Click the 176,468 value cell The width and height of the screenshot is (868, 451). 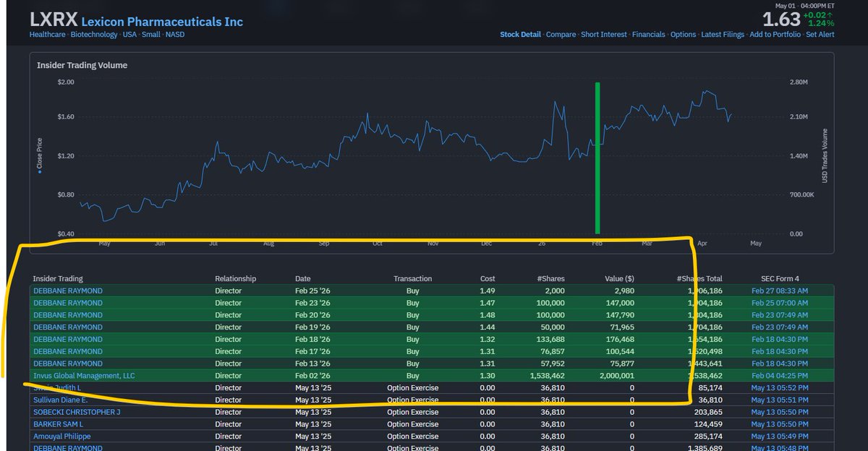tap(621, 339)
